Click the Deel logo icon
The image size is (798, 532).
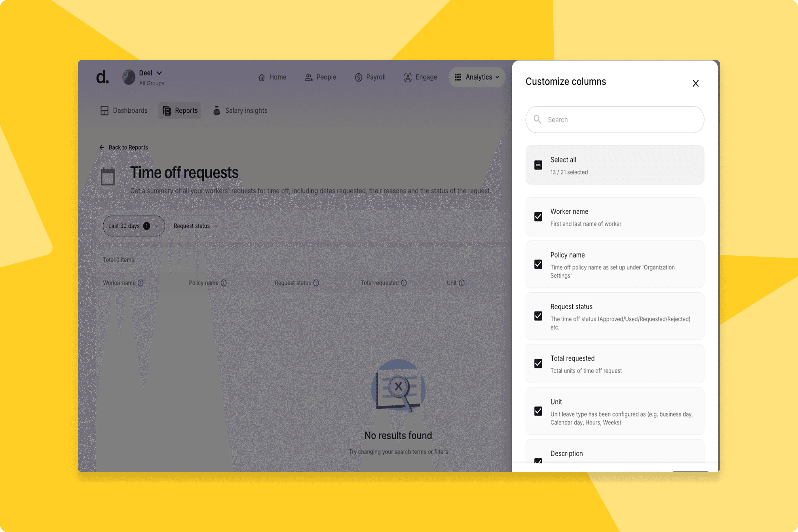coord(102,77)
